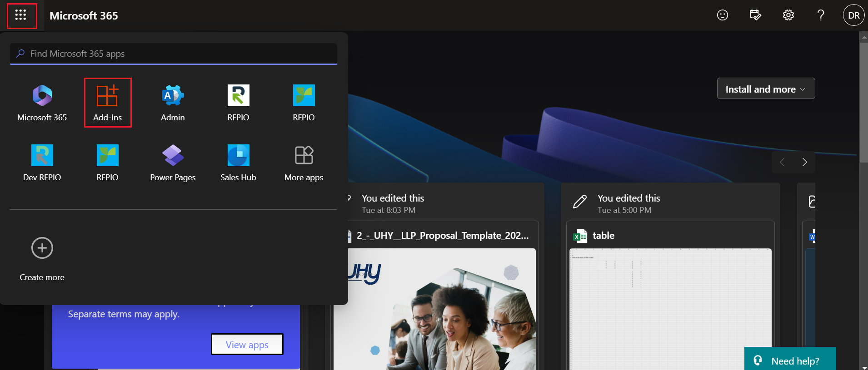Open the Admin app

(x=173, y=103)
